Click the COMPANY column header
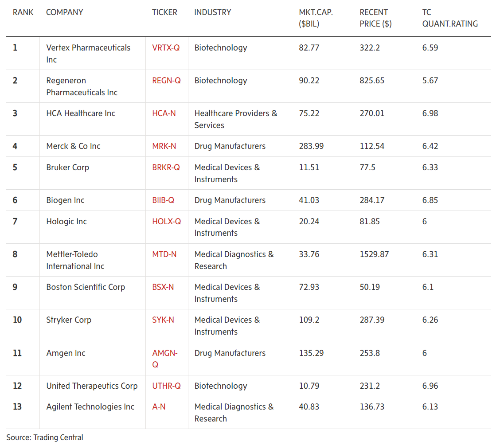This screenshot has height=445, width=504. pyautogui.click(x=65, y=12)
